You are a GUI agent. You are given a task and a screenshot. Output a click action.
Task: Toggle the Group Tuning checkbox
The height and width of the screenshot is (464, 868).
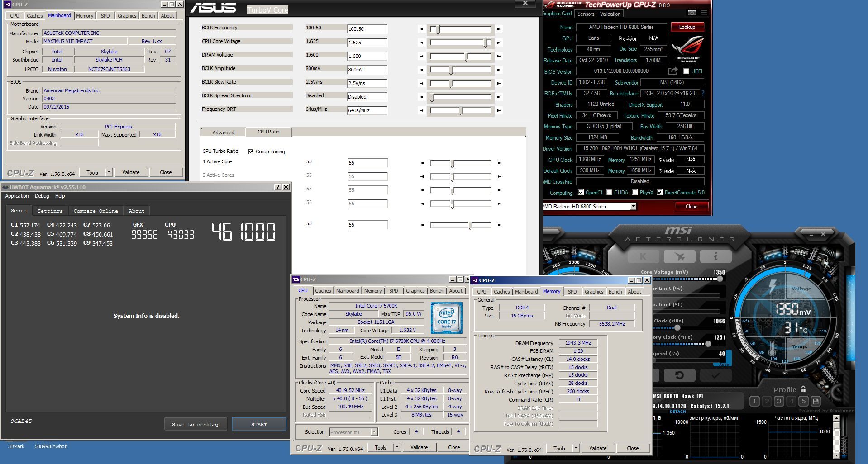tap(251, 152)
